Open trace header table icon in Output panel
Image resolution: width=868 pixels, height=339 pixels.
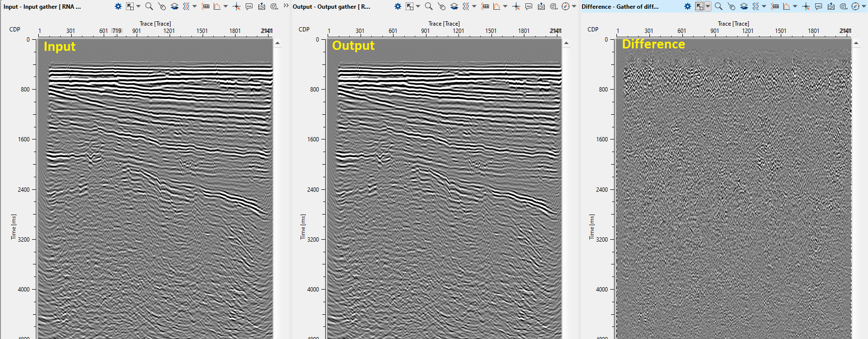pos(485,6)
